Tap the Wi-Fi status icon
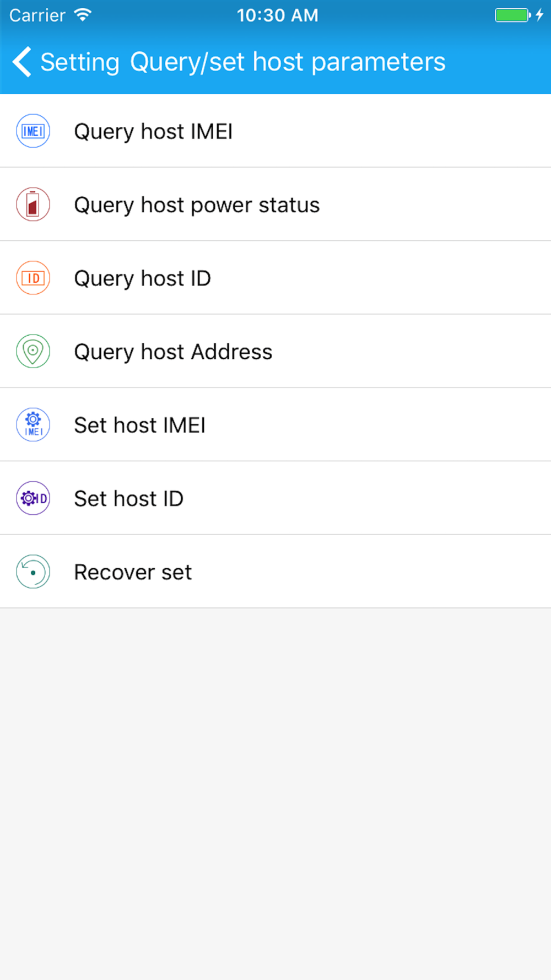The image size is (551, 980). tap(83, 15)
